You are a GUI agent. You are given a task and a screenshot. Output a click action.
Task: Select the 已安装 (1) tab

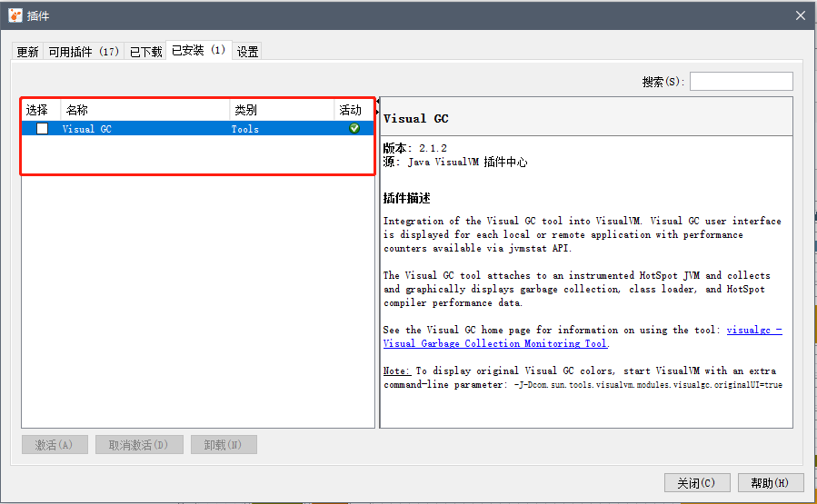(198, 50)
